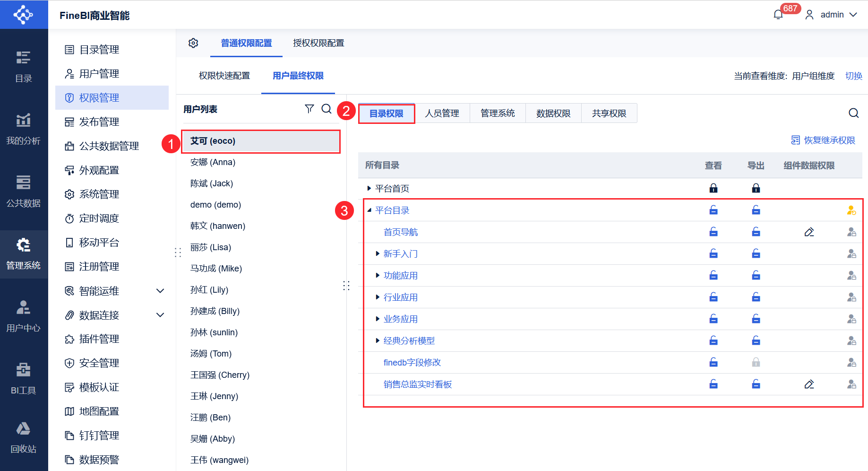Open 目录 in the left navigation bar
868x471 pixels.
tap(24, 67)
